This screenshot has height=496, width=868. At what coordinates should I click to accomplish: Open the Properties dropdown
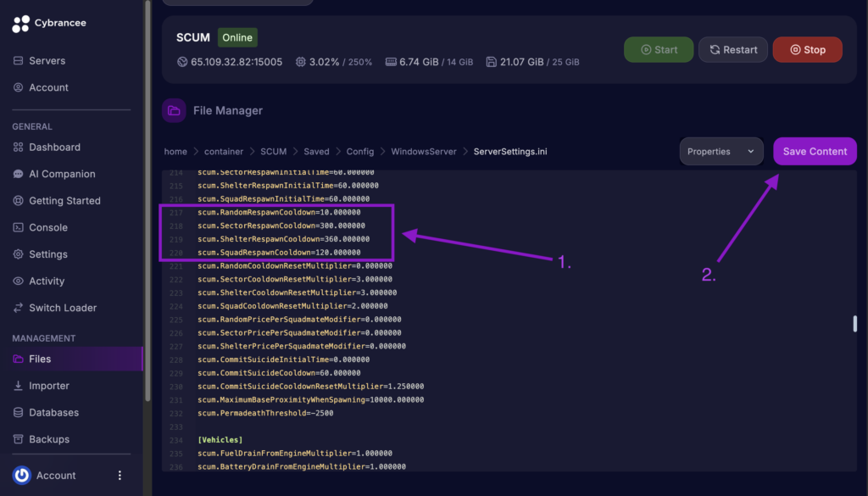coord(721,151)
